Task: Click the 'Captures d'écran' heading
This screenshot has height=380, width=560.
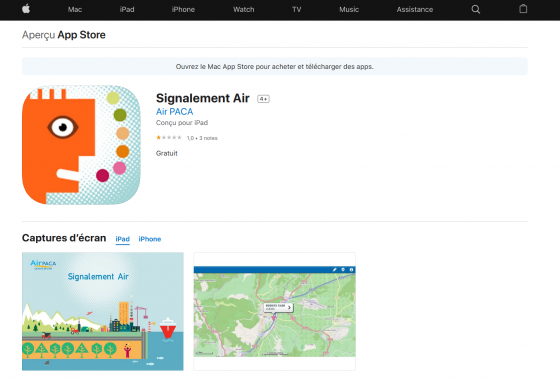Action: tap(64, 238)
